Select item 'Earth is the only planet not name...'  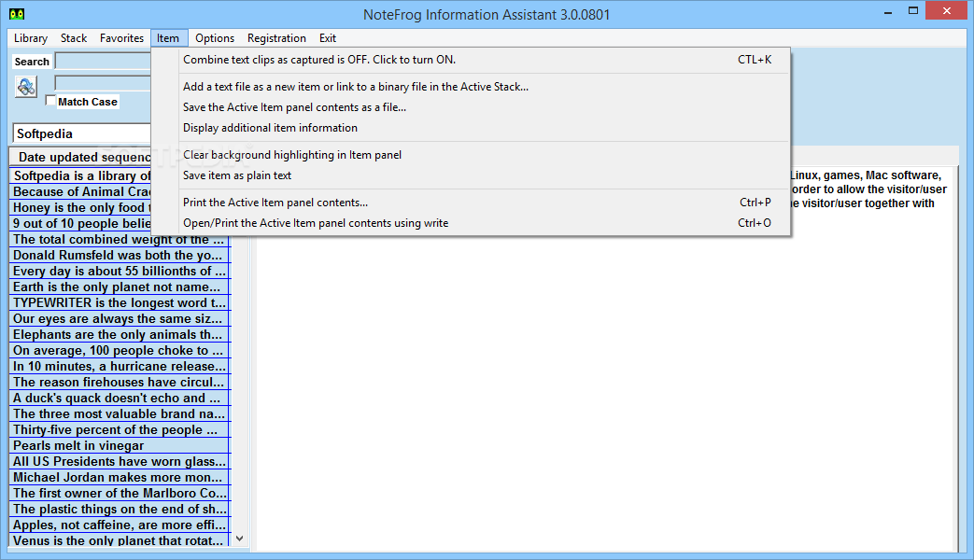(120, 287)
